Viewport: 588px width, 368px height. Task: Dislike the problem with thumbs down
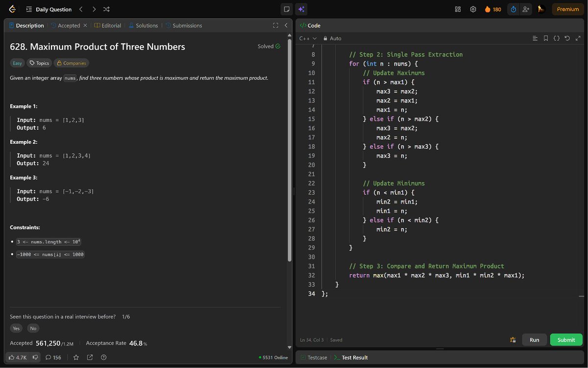(x=35, y=357)
